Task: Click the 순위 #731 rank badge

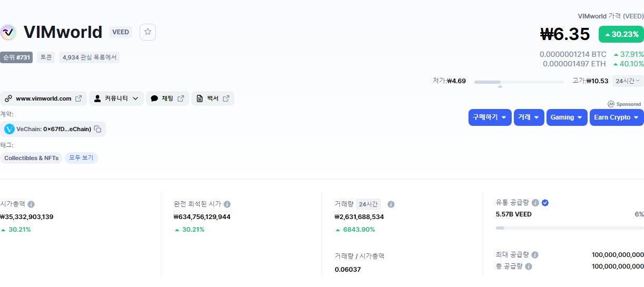Action: (x=16, y=57)
